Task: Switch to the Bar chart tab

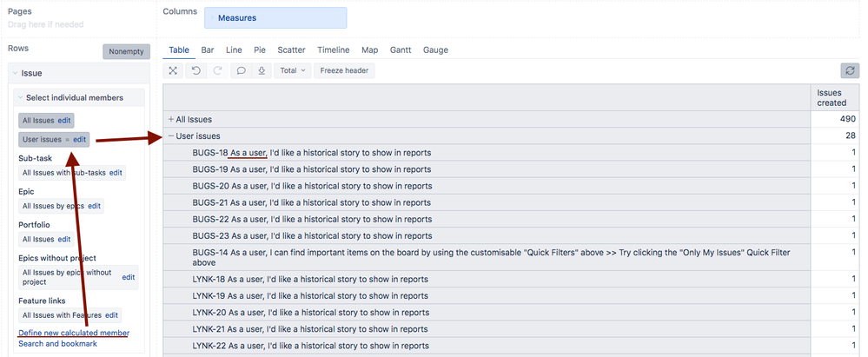Action: click(208, 50)
